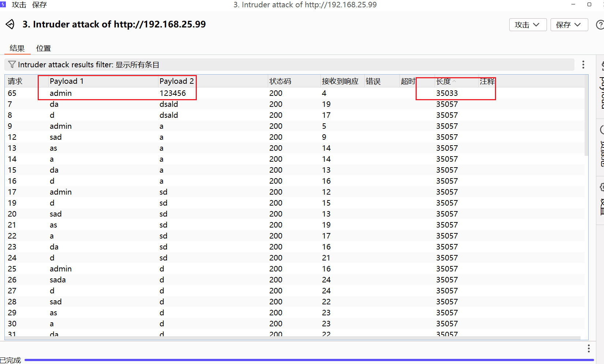Open the 攻击 menu in the menu bar

click(x=19, y=5)
